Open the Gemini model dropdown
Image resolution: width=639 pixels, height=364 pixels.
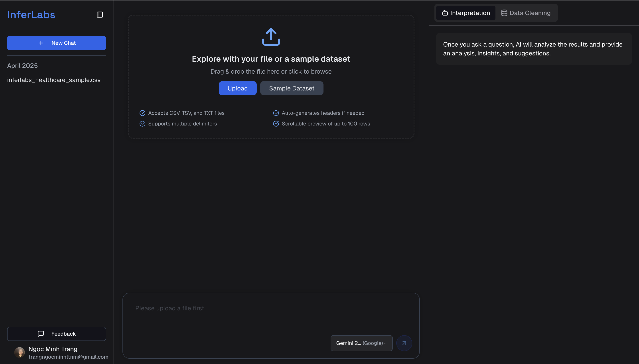coord(361,343)
